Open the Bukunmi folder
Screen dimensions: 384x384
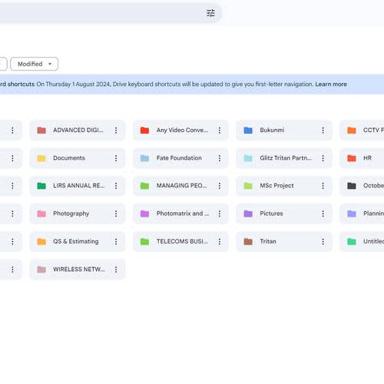(284, 130)
